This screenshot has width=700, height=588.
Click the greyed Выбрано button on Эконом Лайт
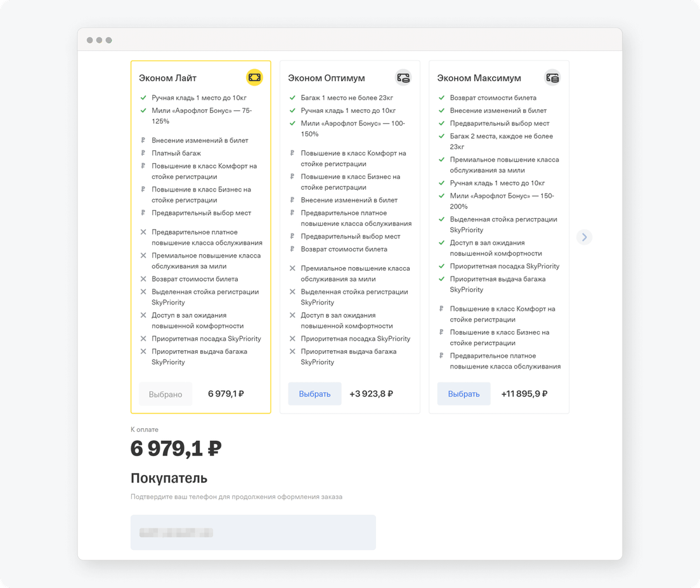coord(165,394)
